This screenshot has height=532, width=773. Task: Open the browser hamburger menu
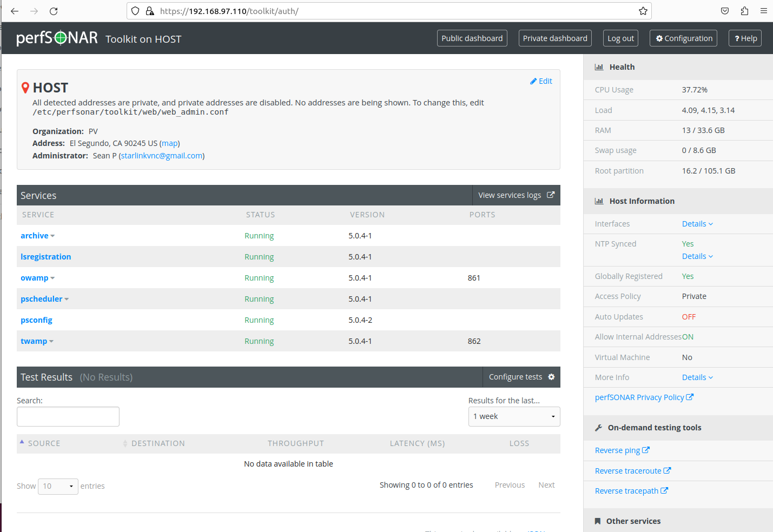[x=764, y=11]
